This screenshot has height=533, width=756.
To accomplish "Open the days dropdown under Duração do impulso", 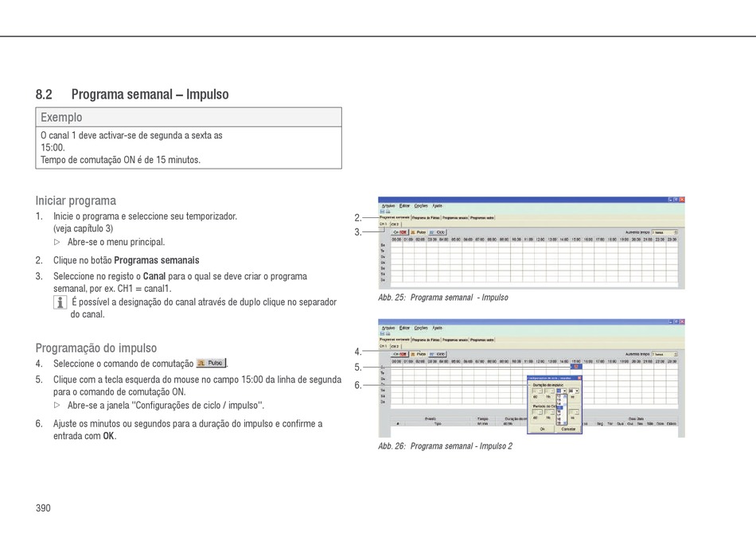I will pyautogui.click(x=537, y=391).
